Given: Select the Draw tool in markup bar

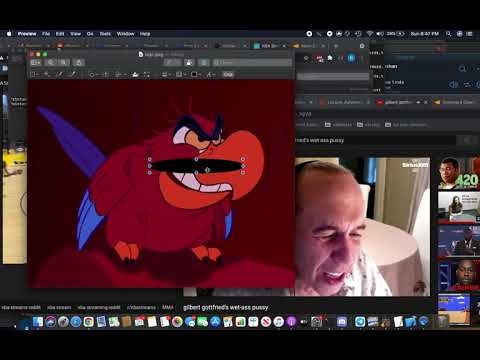Looking at the screenshot, I should 72,75.
